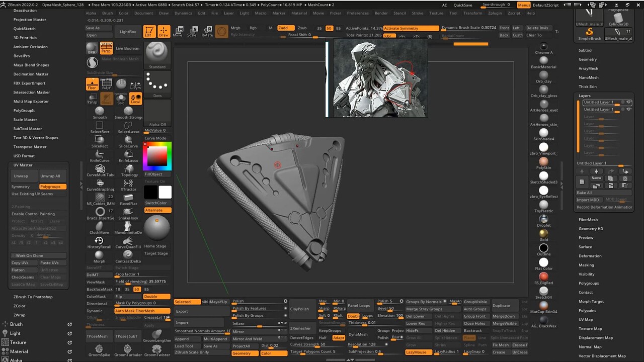This screenshot has height=362, width=644.
Task: Toggle Perspective view (Persp)
Action: (106, 48)
